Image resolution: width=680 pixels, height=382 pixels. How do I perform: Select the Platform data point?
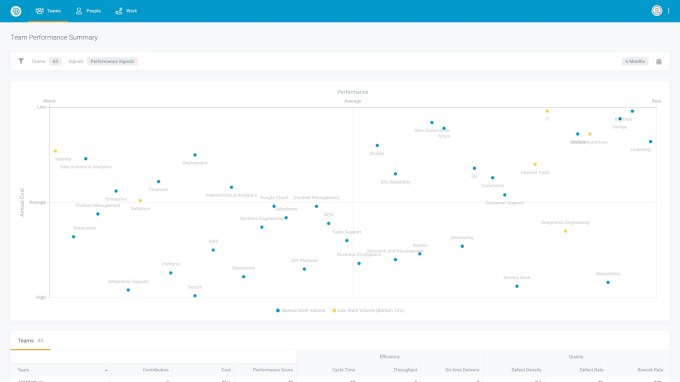[x=170, y=273]
